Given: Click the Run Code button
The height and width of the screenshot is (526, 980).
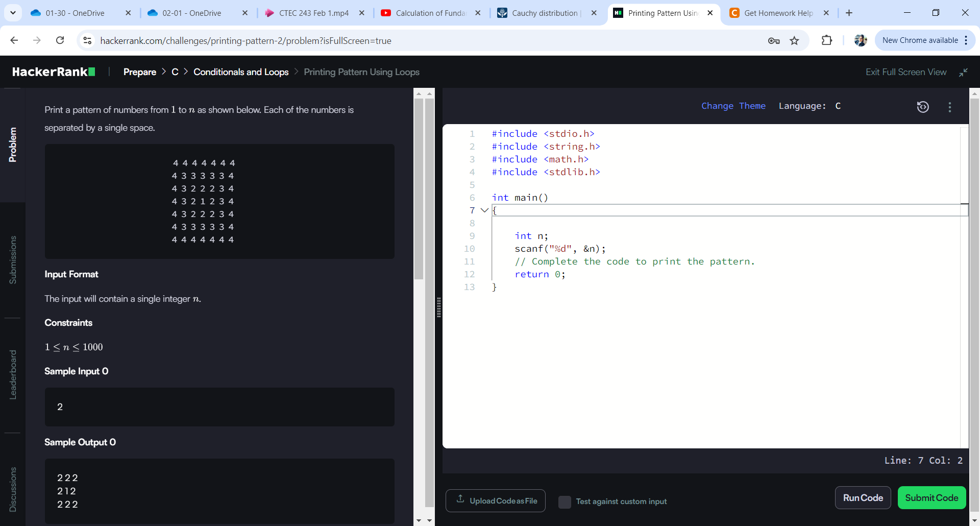Looking at the screenshot, I should pyautogui.click(x=863, y=498).
